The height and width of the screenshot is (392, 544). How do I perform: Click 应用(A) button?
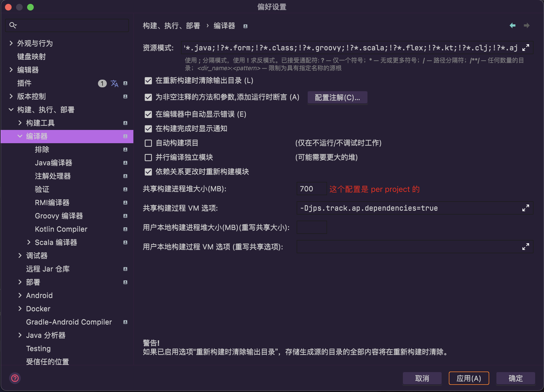click(x=469, y=378)
